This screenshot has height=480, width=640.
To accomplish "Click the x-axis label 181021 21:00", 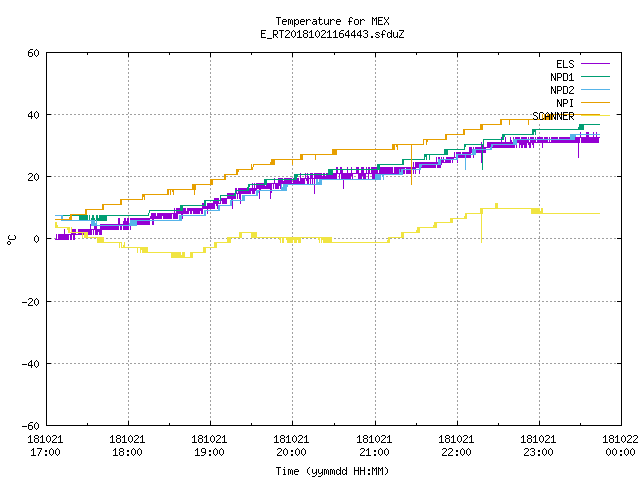I will 374,446.
